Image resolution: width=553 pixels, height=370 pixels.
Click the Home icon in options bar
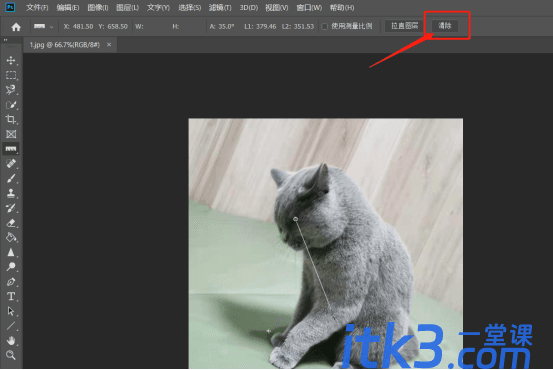point(16,27)
